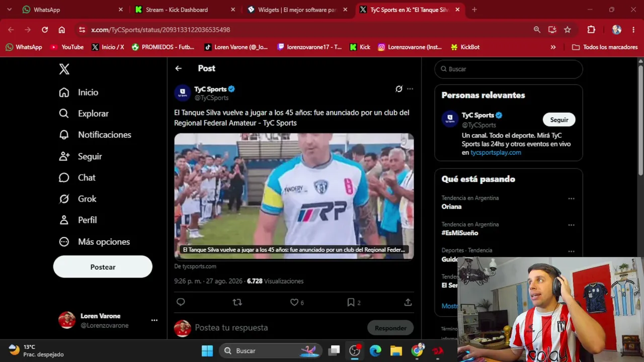Open the KickBot bookmark
Viewport: 644px width, 362px height.
465,47
